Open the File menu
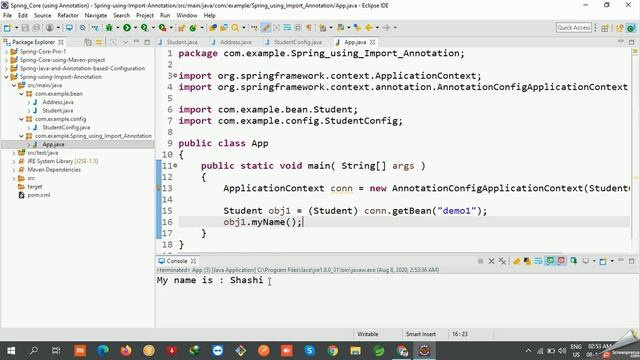640x360 pixels. pos(7,16)
